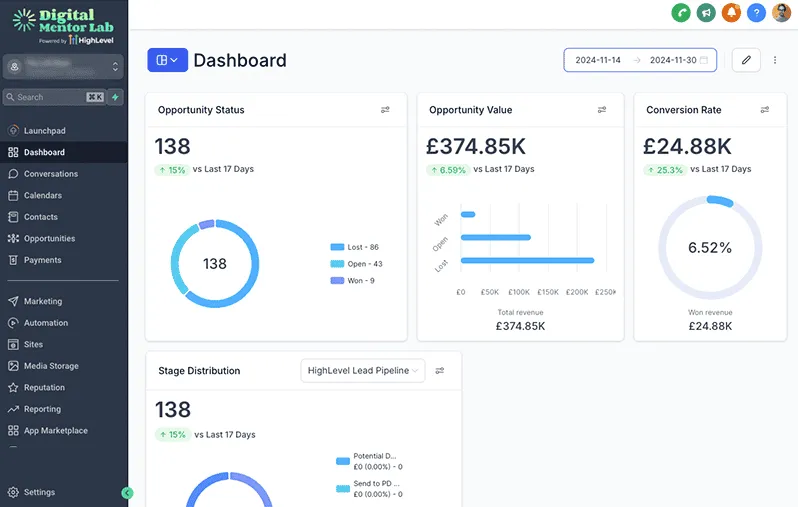Click the Open bar in Opportunity Value chart
The image size is (798, 507).
click(496, 237)
